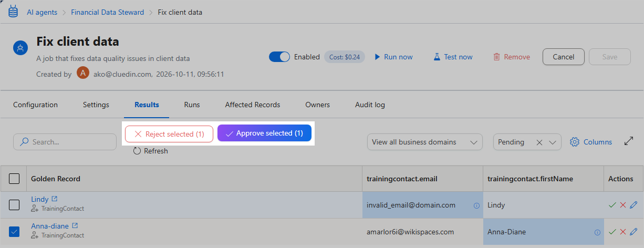Toggle the Enabled switch off
This screenshot has height=248, width=644.
pyautogui.click(x=279, y=57)
